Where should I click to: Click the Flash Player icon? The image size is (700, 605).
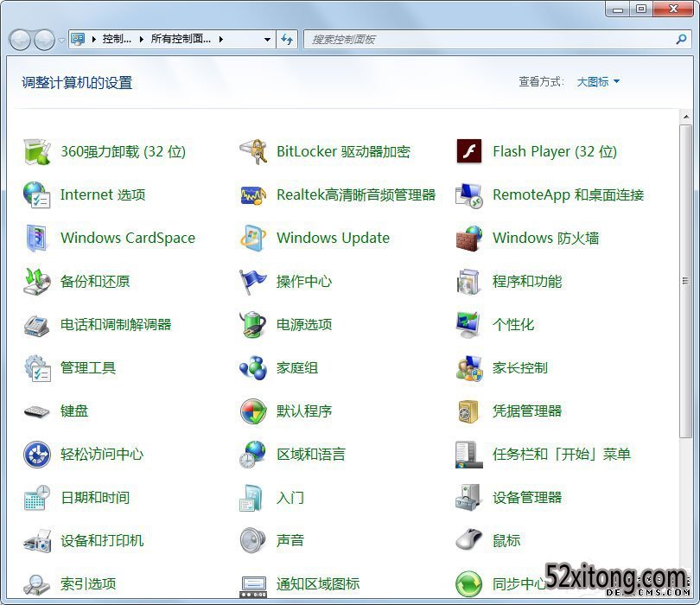click(469, 151)
